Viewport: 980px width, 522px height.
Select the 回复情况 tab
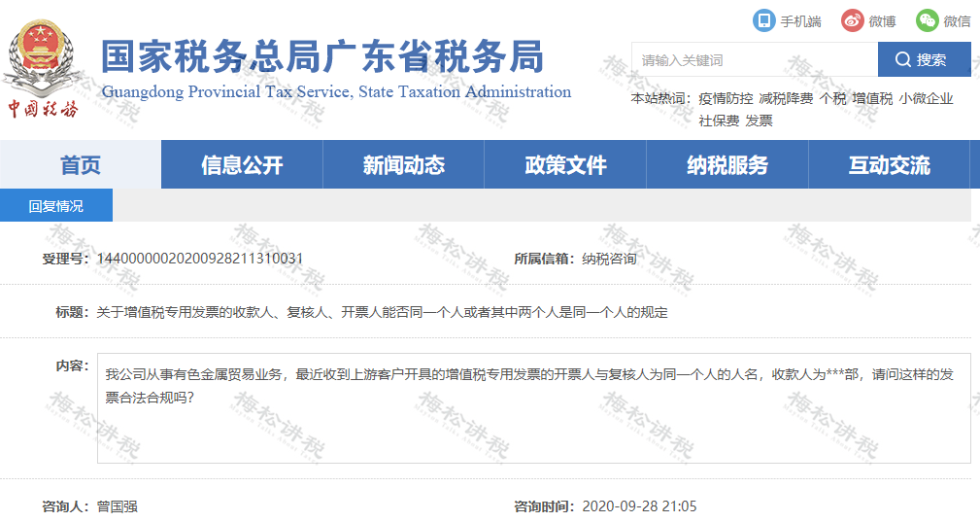(56, 206)
